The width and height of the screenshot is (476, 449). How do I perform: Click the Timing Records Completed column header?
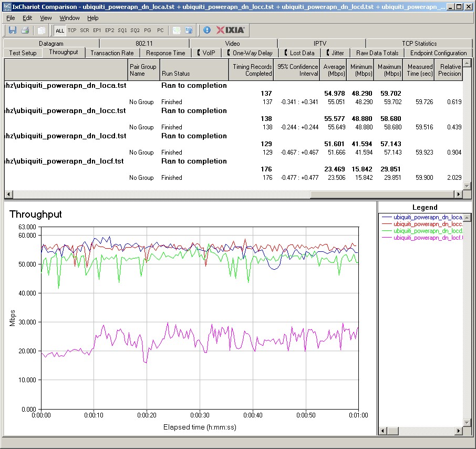point(251,70)
